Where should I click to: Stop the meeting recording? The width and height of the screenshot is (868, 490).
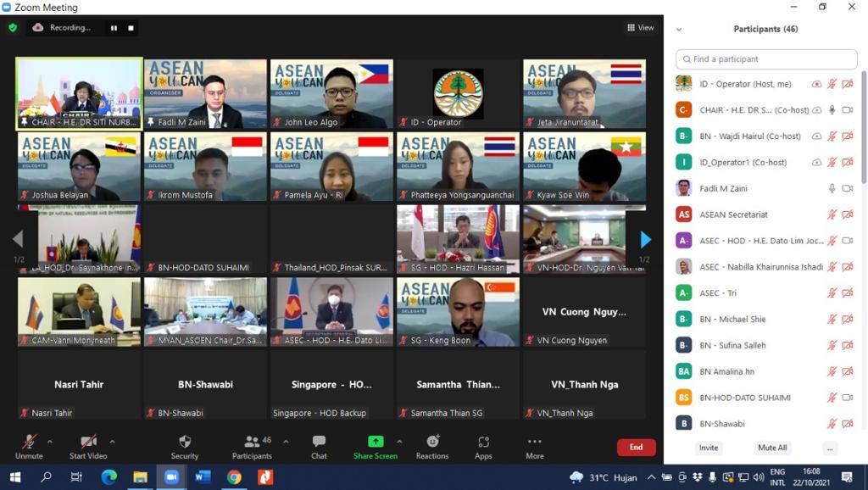[131, 28]
